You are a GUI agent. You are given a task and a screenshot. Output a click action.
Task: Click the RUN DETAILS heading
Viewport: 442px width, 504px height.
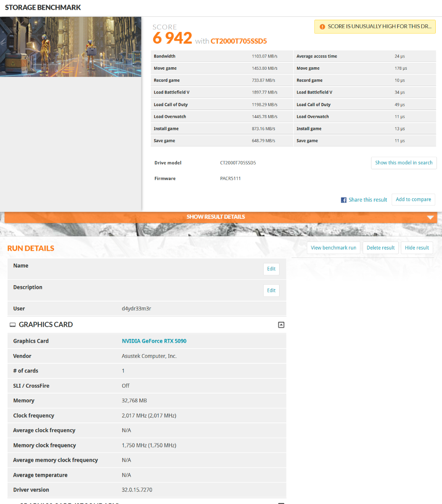pyautogui.click(x=31, y=248)
